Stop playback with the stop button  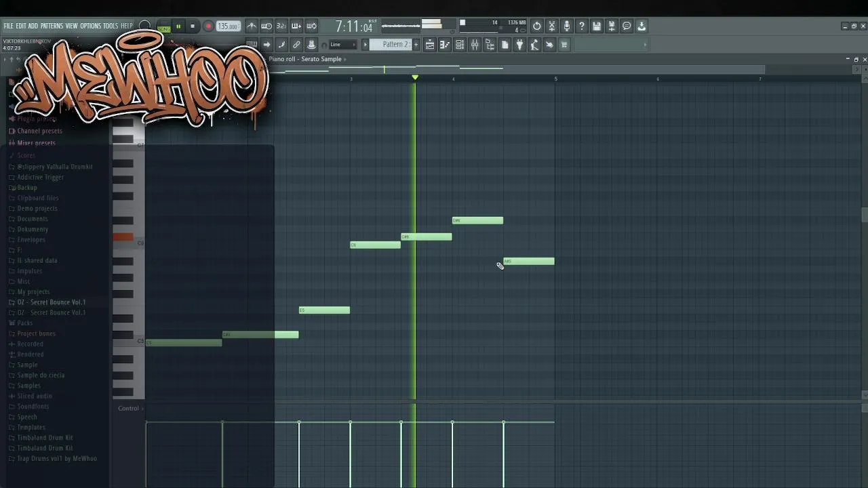point(193,26)
